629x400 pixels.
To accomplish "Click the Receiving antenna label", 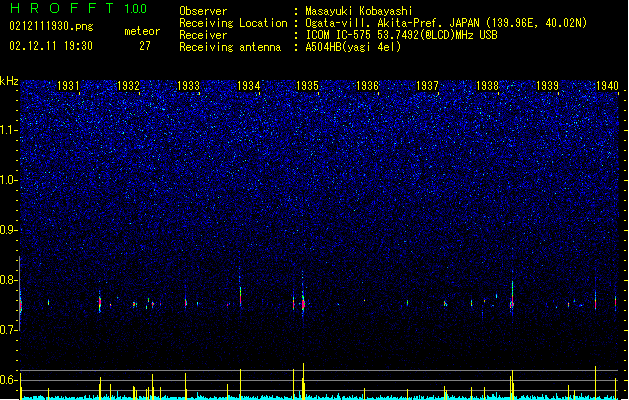I will (x=230, y=47).
